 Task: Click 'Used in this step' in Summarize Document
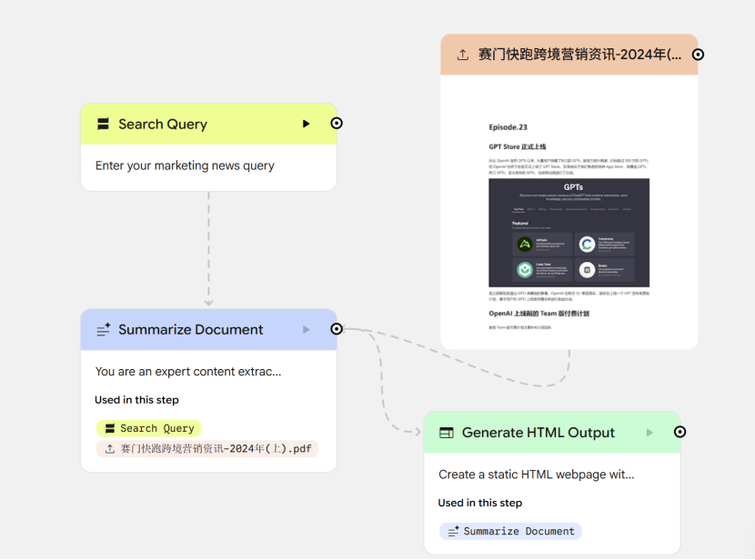136,400
